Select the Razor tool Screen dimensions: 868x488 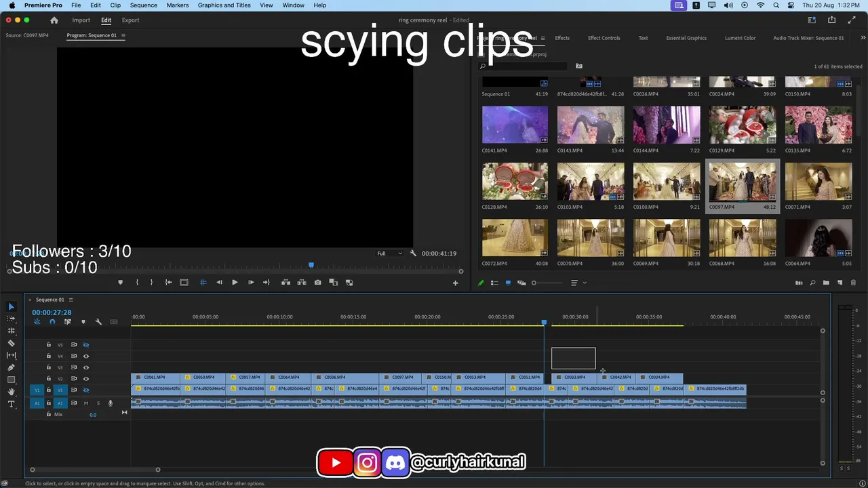[x=11, y=343]
